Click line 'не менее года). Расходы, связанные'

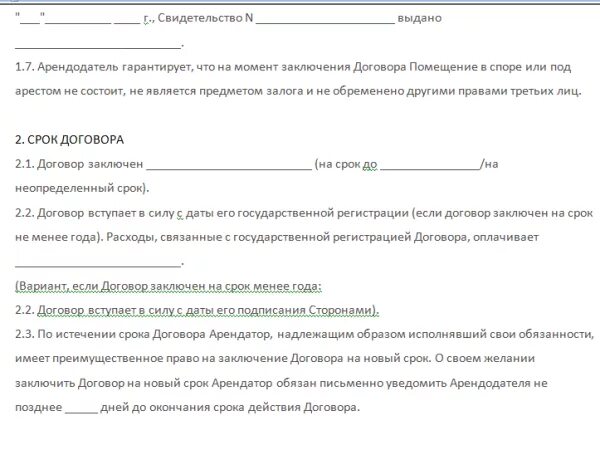(277, 237)
